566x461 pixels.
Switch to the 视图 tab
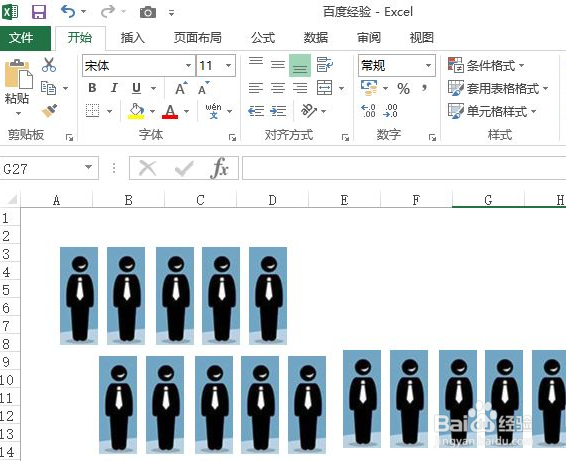422,38
